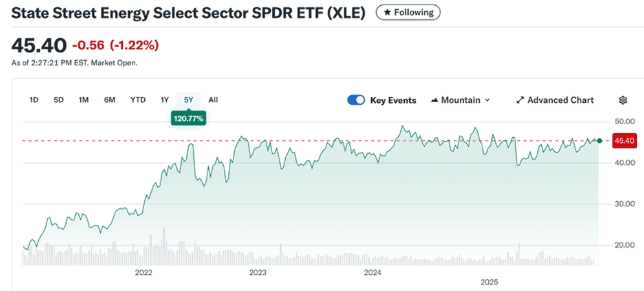Image resolution: width=644 pixels, height=291 pixels.
Task: Click the 45.40 current price label on axis
Action: [x=623, y=140]
